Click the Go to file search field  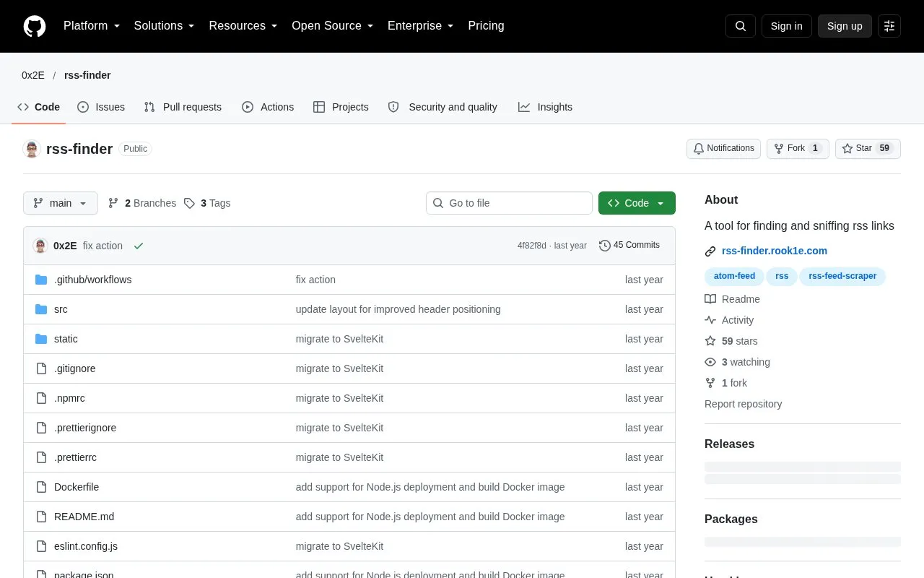[x=509, y=203]
